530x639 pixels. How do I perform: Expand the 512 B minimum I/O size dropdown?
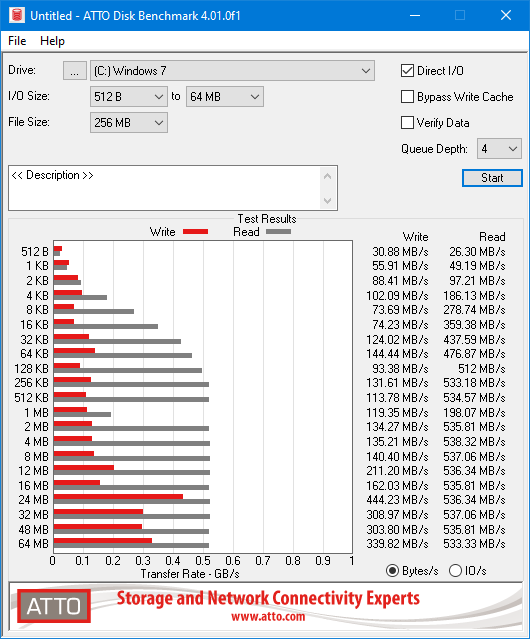[129, 97]
